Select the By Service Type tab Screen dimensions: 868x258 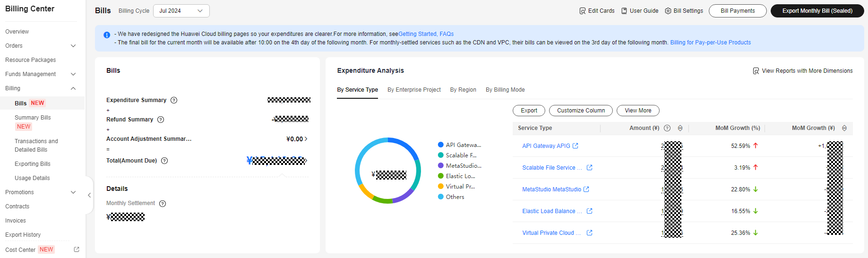pyautogui.click(x=357, y=90)
